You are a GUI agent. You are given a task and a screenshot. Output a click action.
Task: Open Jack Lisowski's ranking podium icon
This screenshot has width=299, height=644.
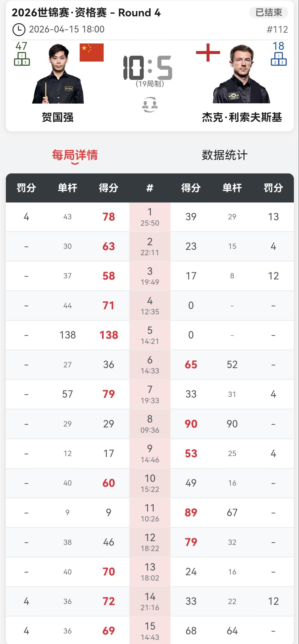(x=278, y=59)
